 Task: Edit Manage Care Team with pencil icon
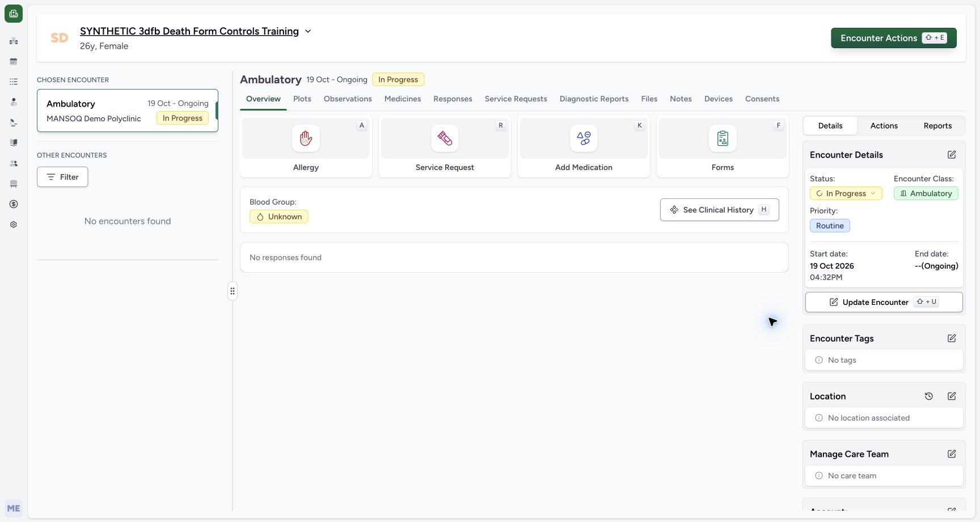(952, 454)
